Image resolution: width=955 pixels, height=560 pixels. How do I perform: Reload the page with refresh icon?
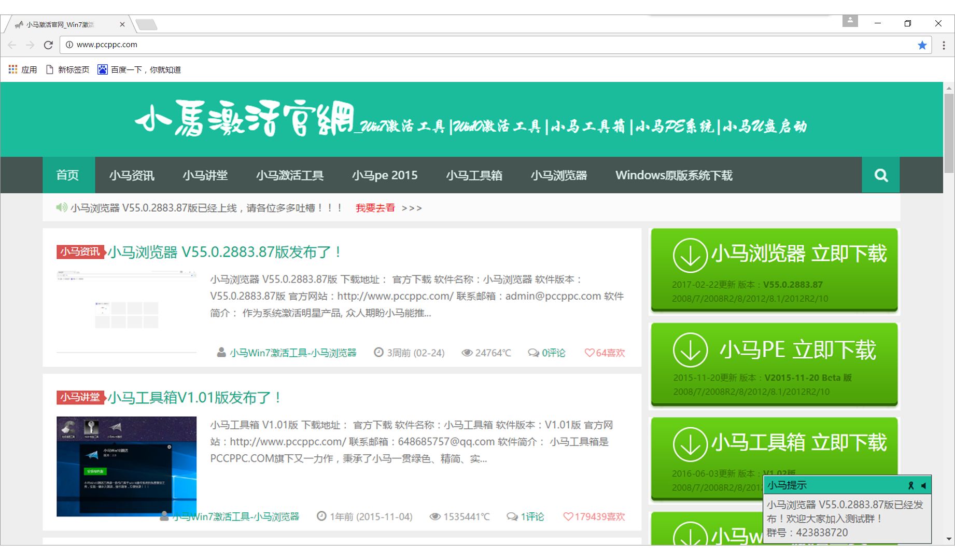point(48,45)
